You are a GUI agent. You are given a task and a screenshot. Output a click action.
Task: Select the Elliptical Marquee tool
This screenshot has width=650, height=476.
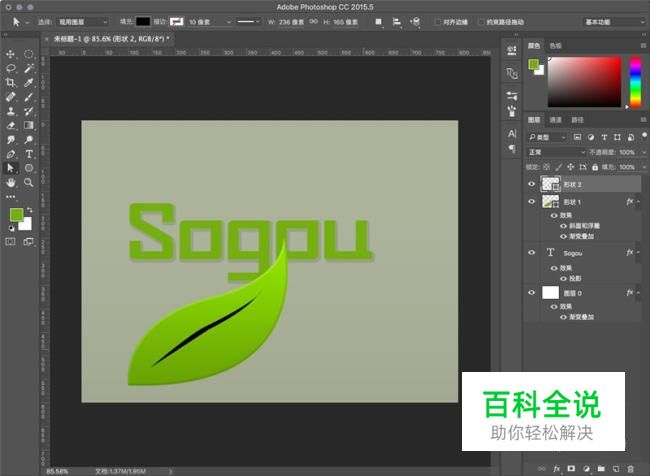[x=29, y=54]
